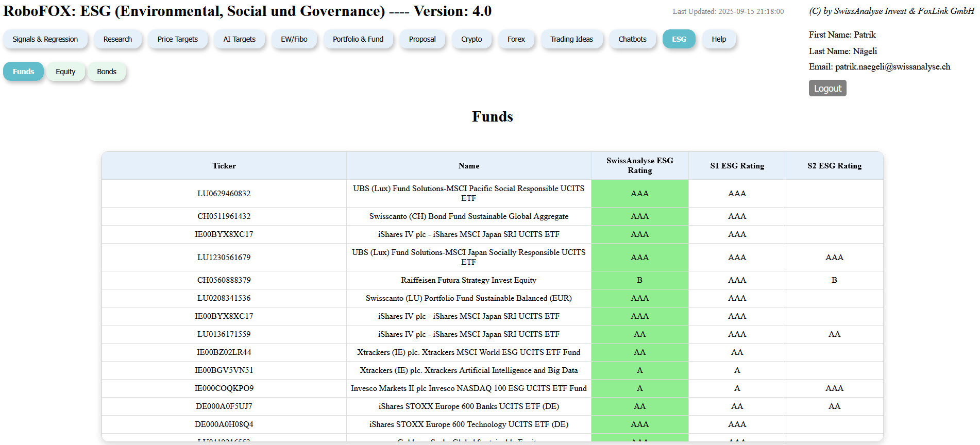Click the S1 ESG Rating column header
Screen dimensions: 980x445
pos(737,166)
